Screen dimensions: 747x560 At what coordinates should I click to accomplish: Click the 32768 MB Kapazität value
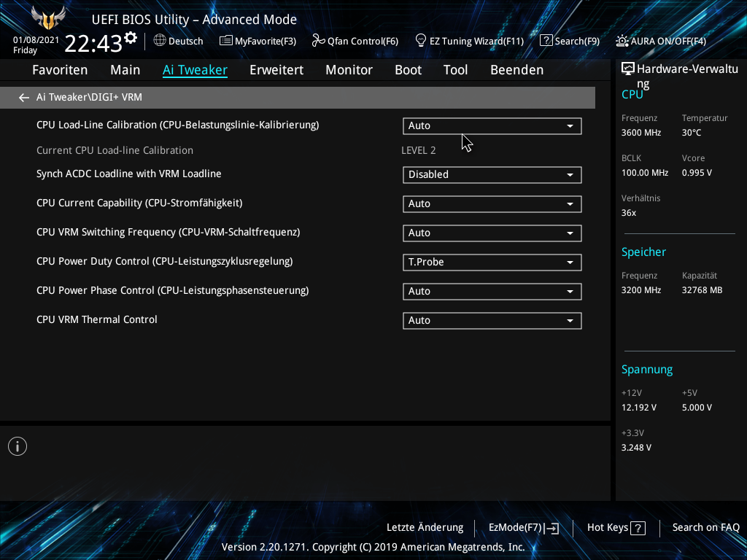[702, 290]
